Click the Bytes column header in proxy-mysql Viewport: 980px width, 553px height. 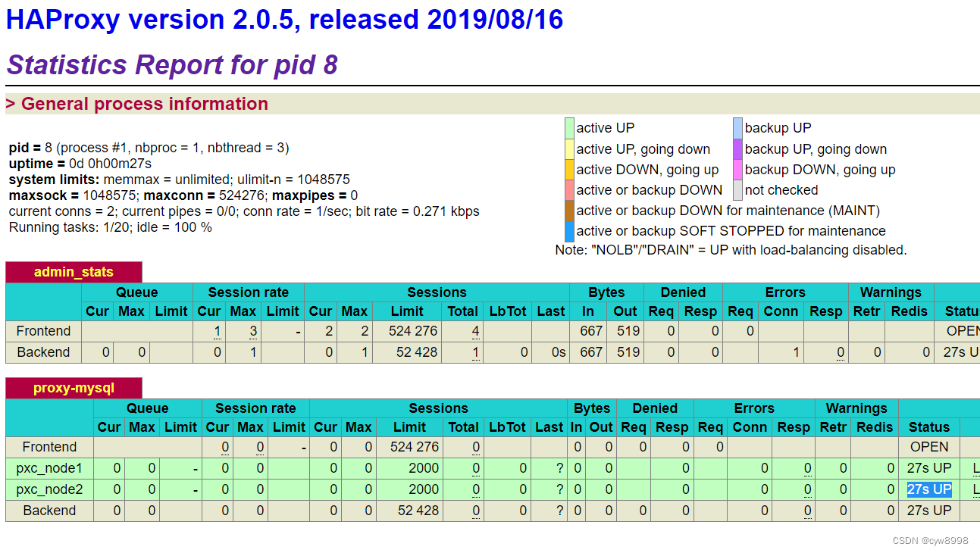coord(592,408)
